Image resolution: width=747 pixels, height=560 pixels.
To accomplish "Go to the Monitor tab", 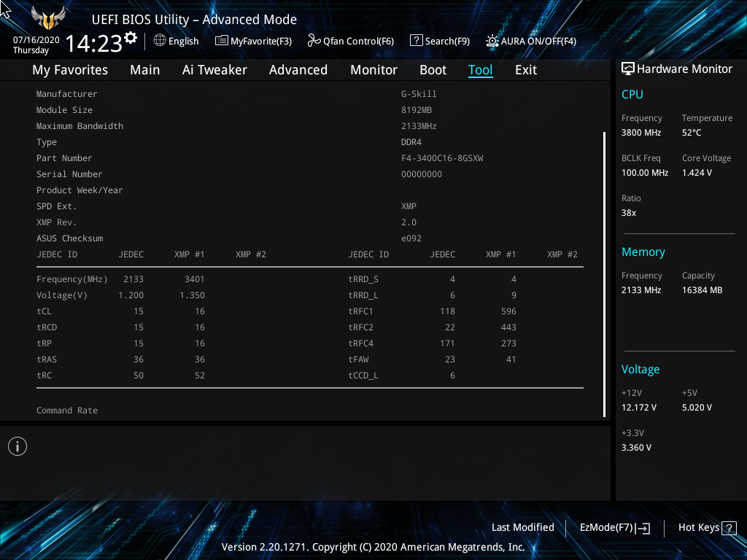I will pos(373,70).
